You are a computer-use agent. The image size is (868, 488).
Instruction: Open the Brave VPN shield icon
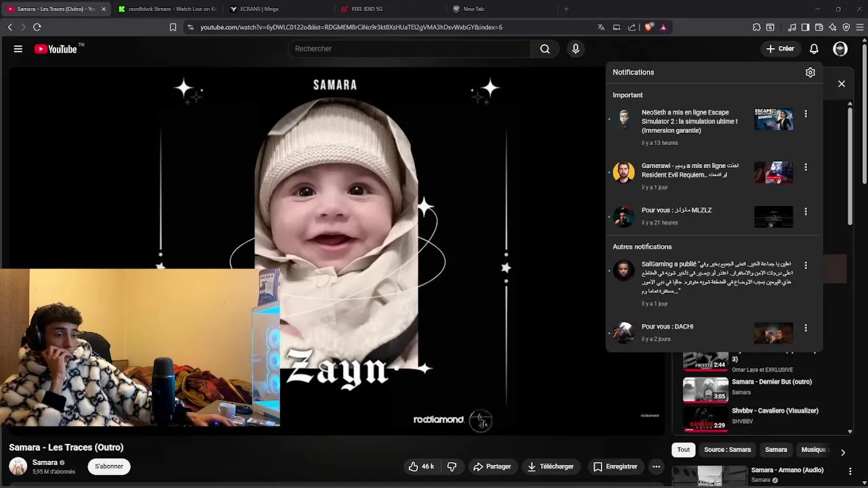846,27
